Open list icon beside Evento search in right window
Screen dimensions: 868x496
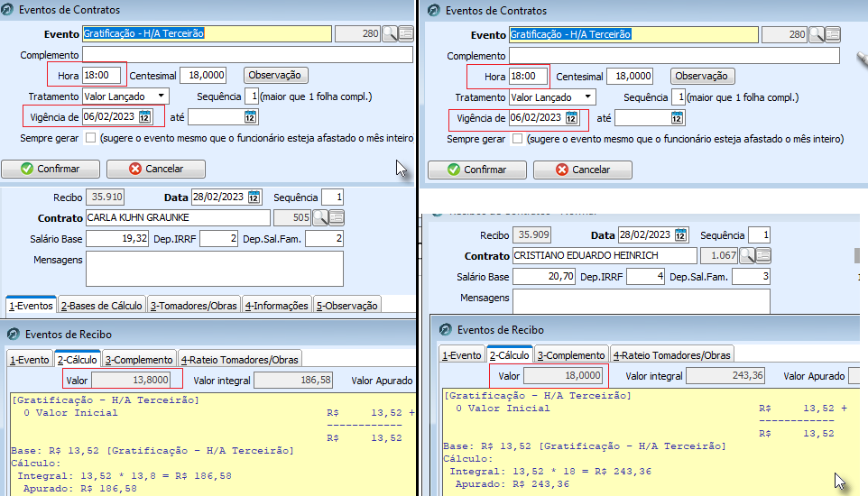click(x=833, y=35)
